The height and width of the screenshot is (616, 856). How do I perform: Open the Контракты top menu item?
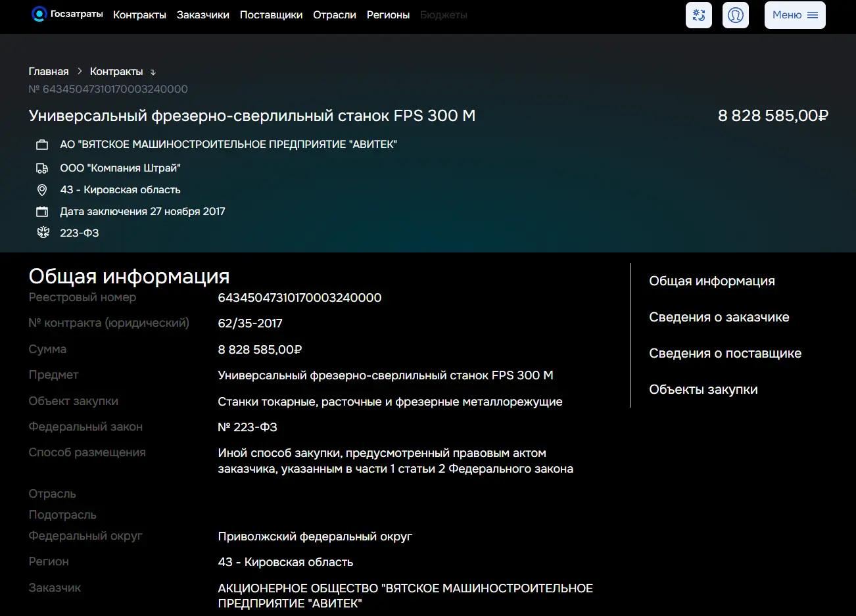[x=139, y=14]
